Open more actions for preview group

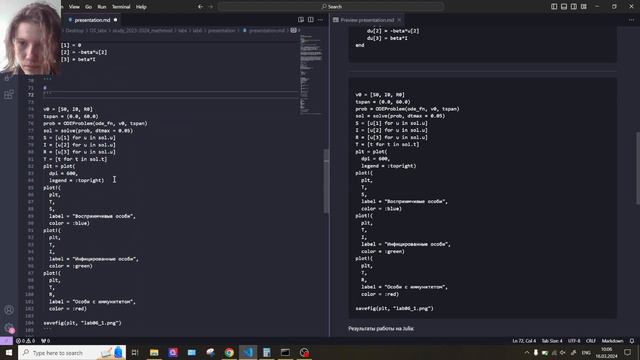click(x=631, y=20)
